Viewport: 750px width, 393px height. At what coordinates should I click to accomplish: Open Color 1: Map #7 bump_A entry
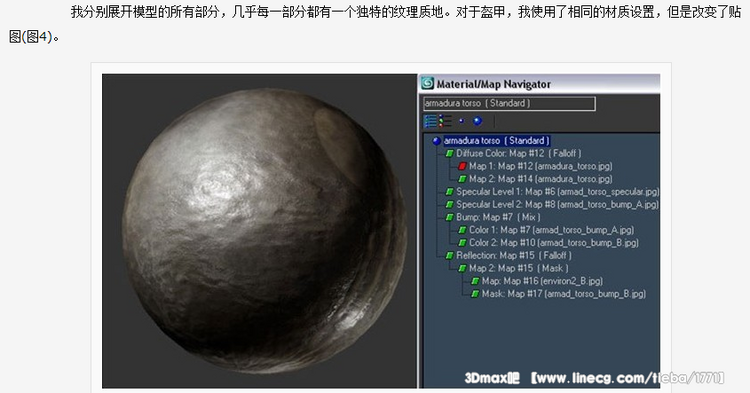point(551,230)
